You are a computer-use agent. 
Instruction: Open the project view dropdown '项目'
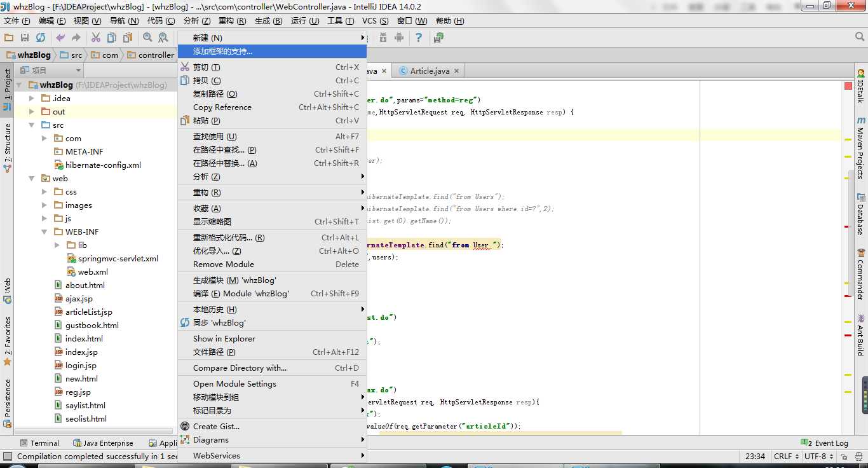[50, 71]
